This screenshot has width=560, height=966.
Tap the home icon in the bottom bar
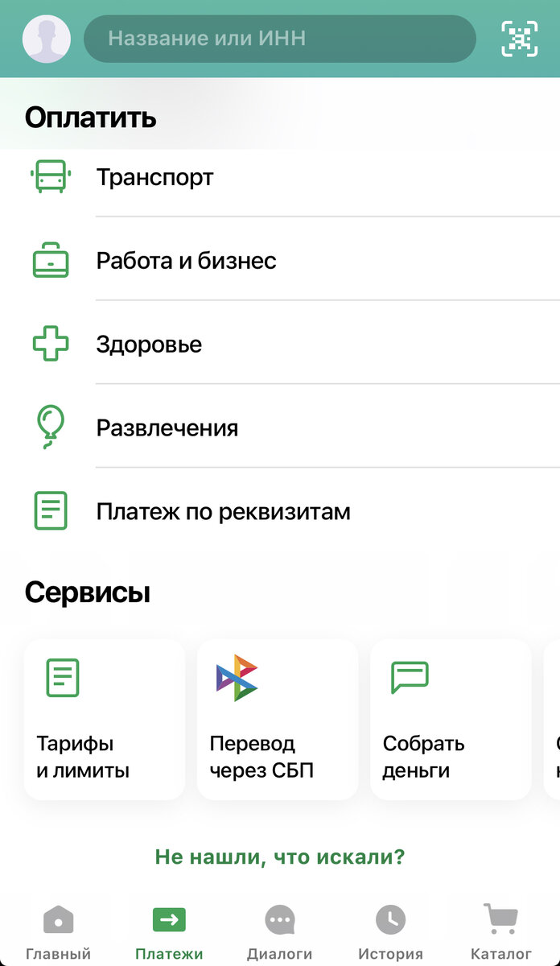(x=58, y=919)
